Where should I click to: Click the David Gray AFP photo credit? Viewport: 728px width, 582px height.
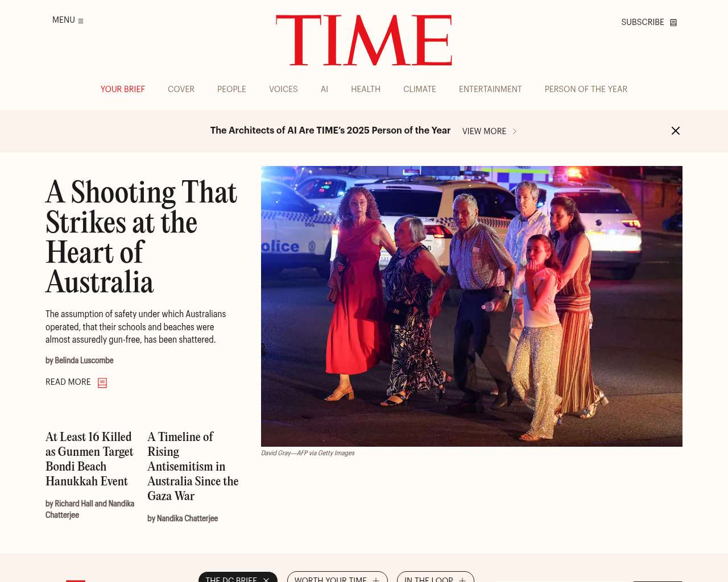coord(308,453)
